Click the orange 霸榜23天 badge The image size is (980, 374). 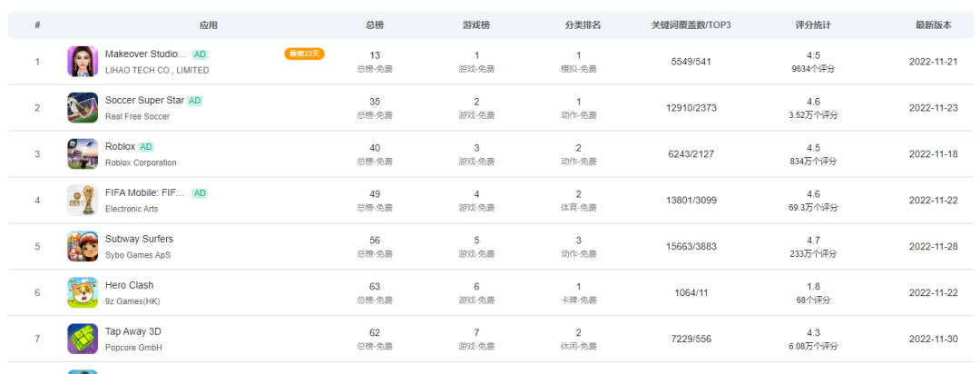tap(304, 54)
